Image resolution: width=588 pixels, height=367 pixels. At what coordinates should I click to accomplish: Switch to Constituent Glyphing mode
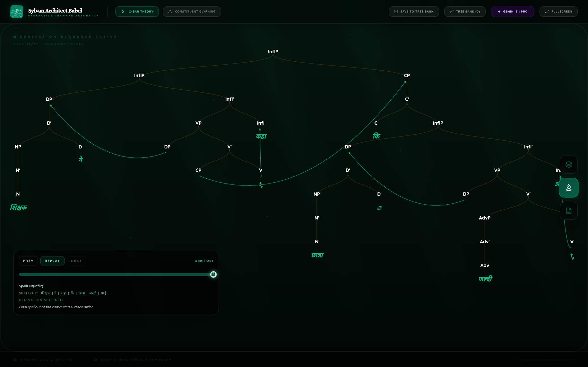point(192,12)
